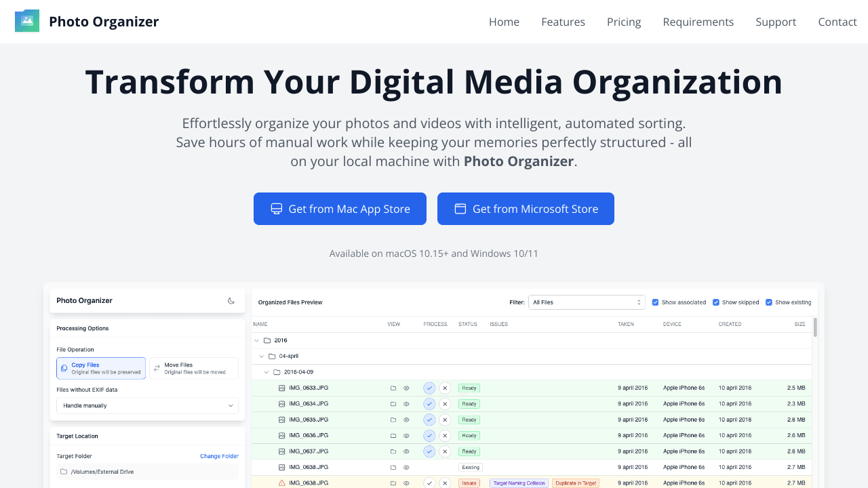Click the process checkmark for IMG_0637.JPG
Image resolution: width=868 pixels, height=488 pixels.
click(x=429, y=451)
